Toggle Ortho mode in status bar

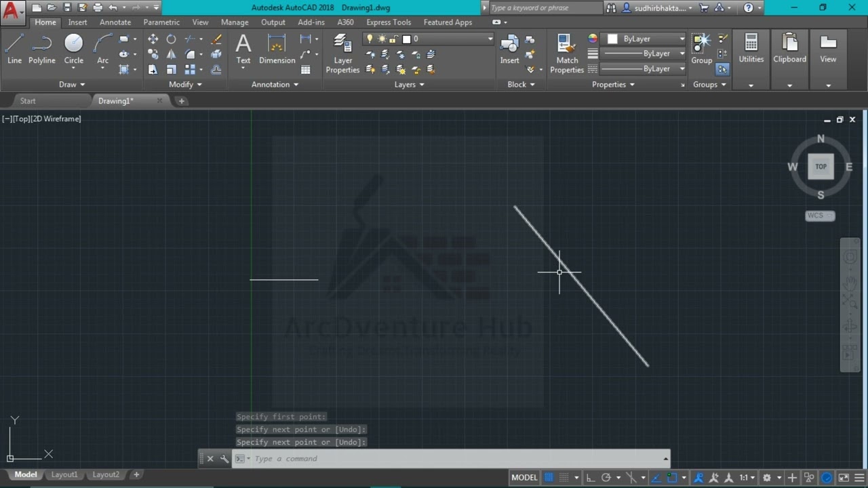[x=591, y=478]
